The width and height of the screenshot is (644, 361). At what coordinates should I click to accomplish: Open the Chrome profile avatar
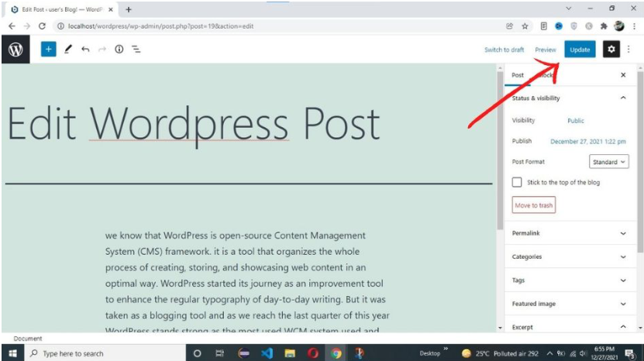point(619,26)
